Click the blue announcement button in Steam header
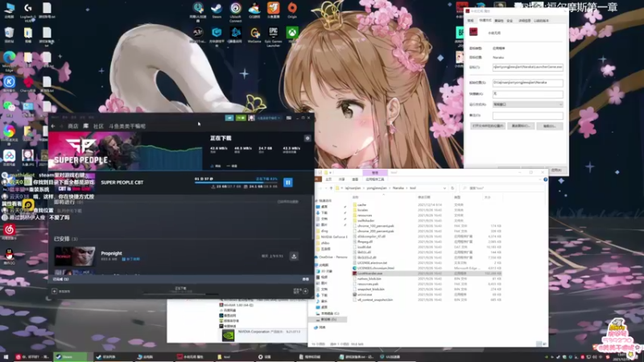Image resolution: width=644 pixels, height=362 pixels. [229, 117]
